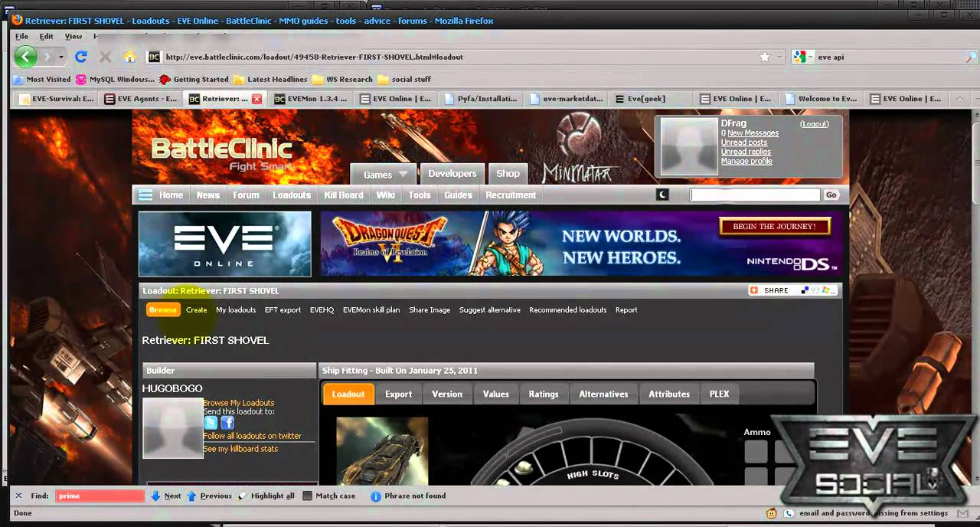The height and width of the screenshot is (527, 980).
Task: Switch to EVEMon 1.3.4 tab
Action: click(x=311, y=99)
